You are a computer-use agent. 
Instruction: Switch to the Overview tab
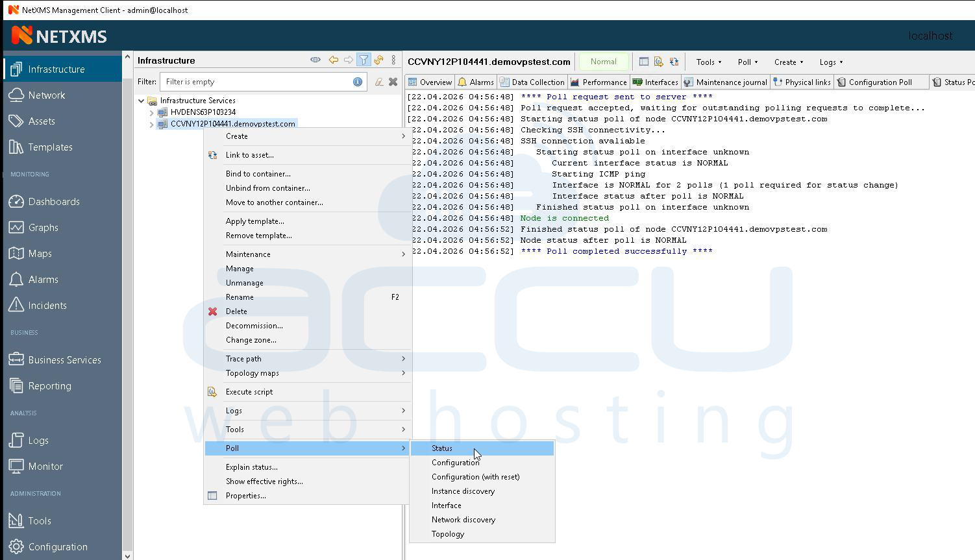[x=430, y=82]
